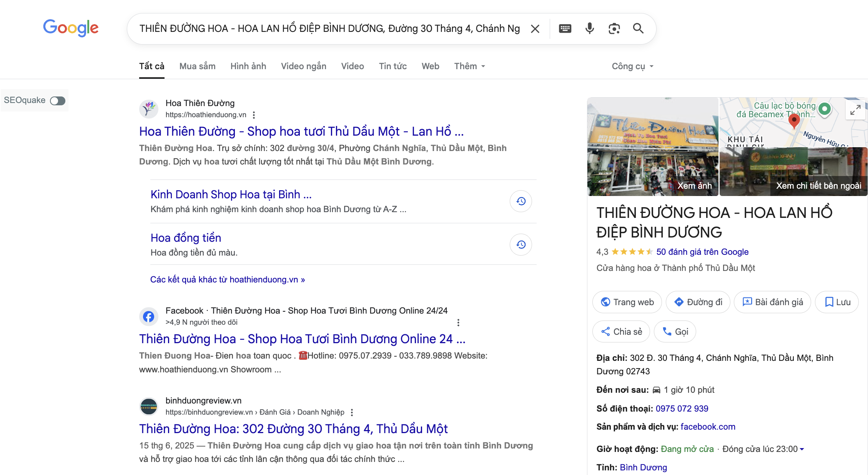Open the on-screen keyboard input tool
868x475 pixels.
pyautogui.click(x=565, y=28)
